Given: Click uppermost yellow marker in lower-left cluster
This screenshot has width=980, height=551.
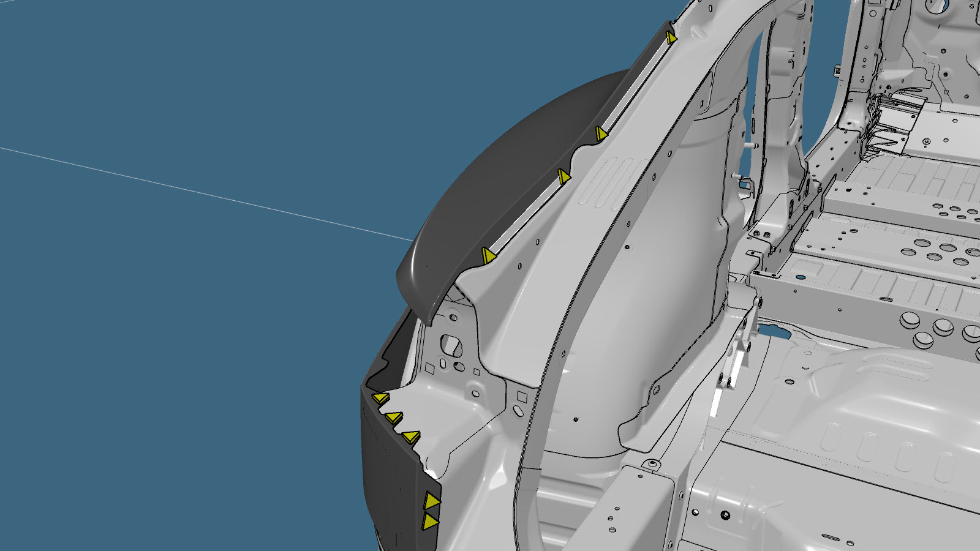Looking at the screenshot, I should pos(380,399).
